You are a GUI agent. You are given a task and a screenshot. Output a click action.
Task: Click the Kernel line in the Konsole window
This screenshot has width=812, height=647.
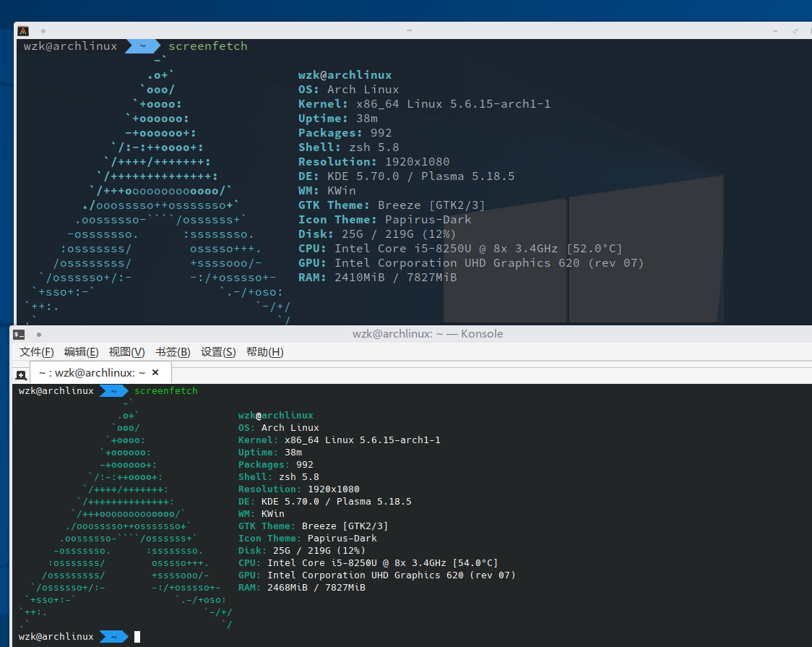click(x=340, y=440)
